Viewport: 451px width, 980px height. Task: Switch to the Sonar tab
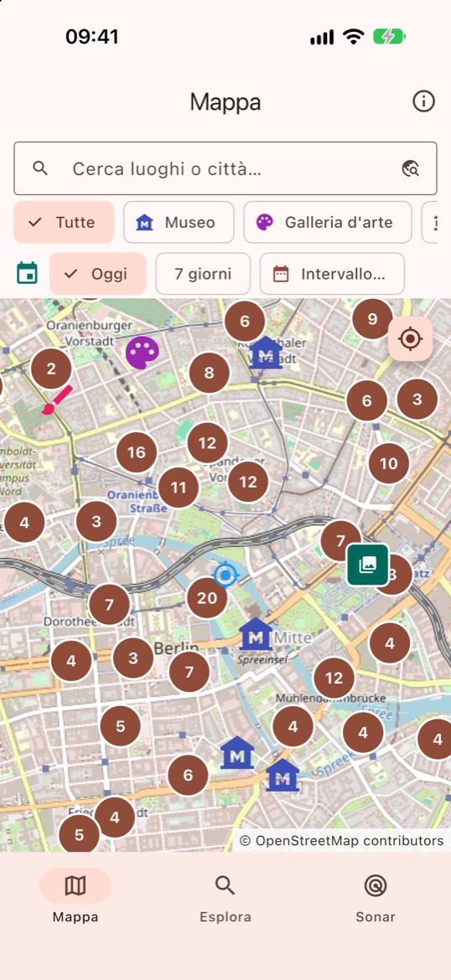(x=376, y=896)
